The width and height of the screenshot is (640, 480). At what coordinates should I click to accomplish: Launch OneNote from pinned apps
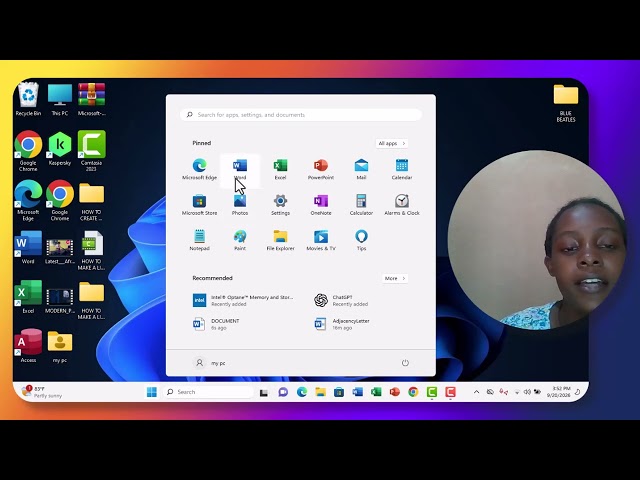pos(321,205)
